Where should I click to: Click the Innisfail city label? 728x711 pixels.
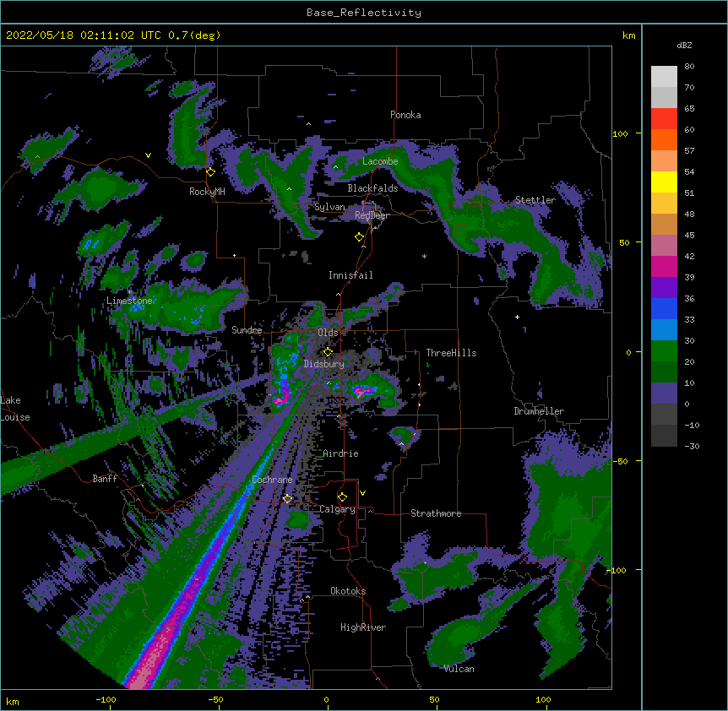click(x=350, y=275)
